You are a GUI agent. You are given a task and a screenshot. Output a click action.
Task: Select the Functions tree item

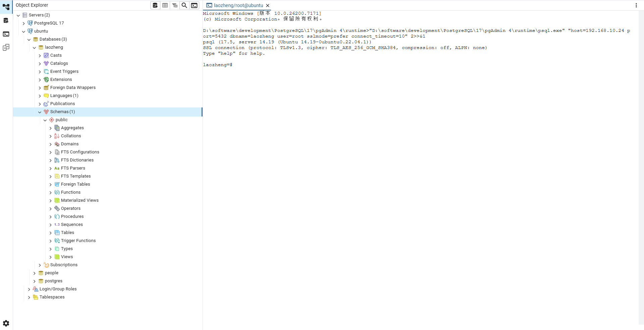pos(70,192)
